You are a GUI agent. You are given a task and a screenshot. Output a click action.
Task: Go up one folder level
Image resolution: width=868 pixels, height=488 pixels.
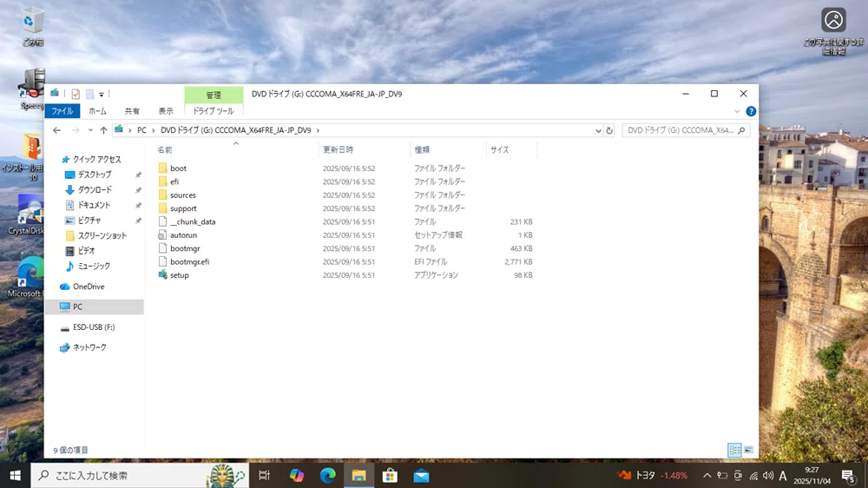click(x=103, y=130)
